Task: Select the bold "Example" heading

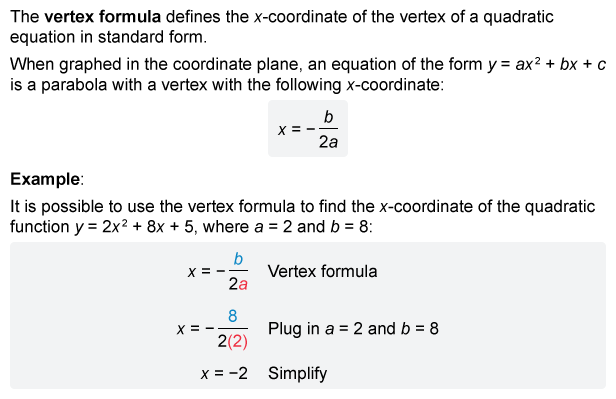Action: (x=45, y=179)
